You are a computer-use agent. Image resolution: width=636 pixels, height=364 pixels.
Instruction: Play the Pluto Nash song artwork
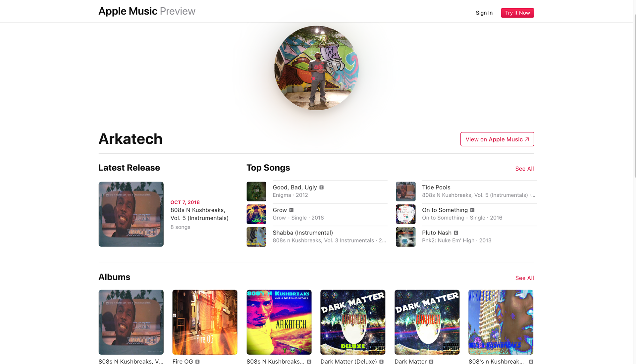(x=405, y=237)
